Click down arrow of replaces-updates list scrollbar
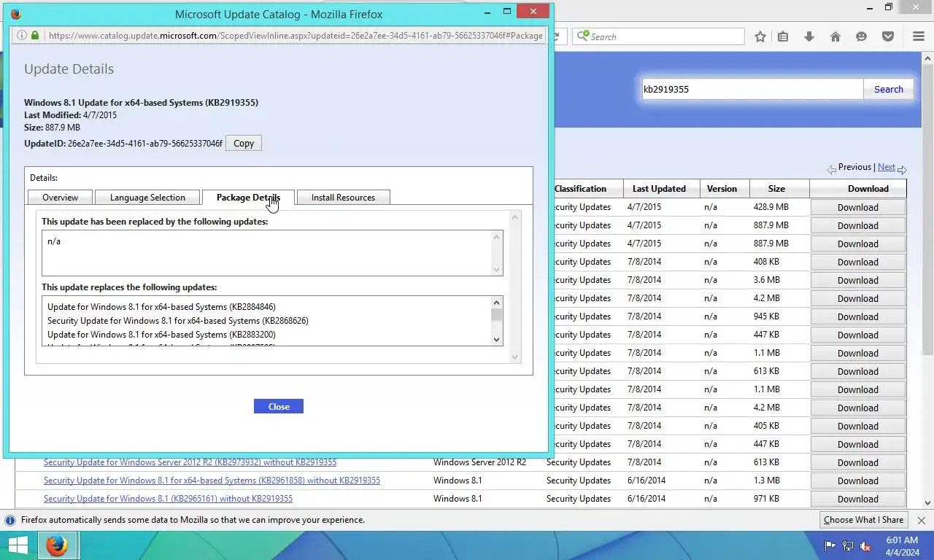The height and width of the screenshot is (560, 934). point(497,339)
